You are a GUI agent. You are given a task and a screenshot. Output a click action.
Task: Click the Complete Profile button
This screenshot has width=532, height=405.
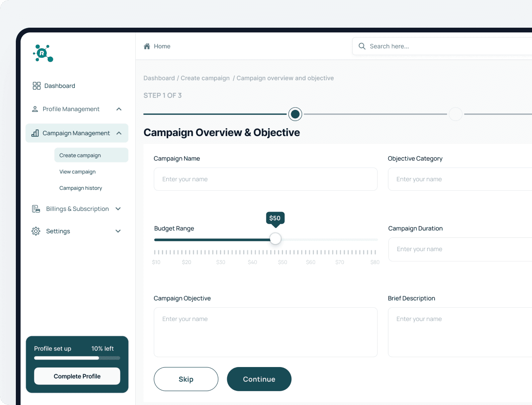pos(77,376)
